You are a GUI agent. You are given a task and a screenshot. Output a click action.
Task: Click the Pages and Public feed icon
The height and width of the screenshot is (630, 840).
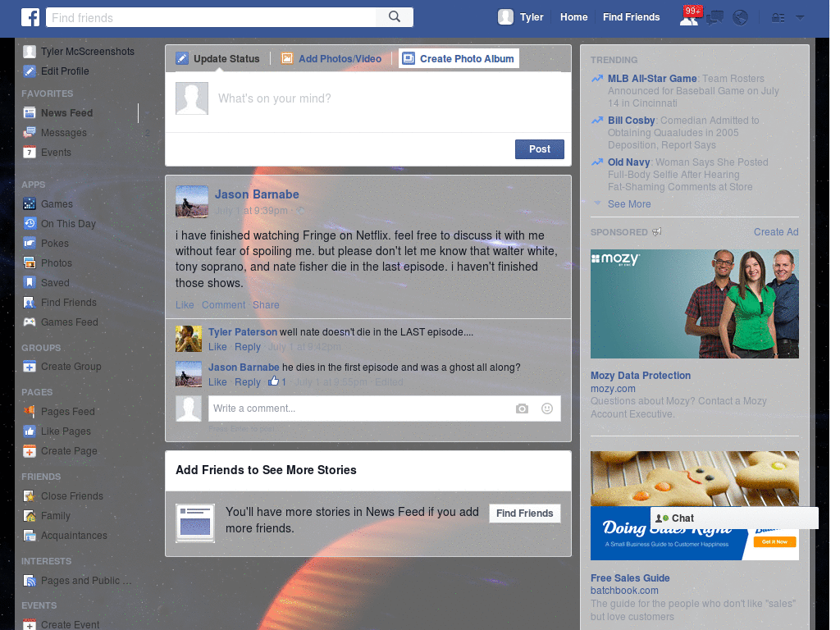[30, 581]
